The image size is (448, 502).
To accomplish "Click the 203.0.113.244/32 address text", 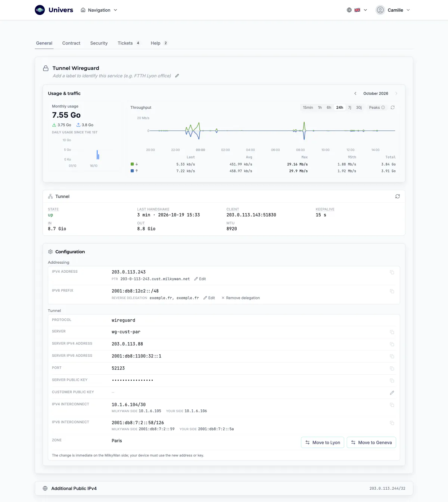I will tap(387, 489).
